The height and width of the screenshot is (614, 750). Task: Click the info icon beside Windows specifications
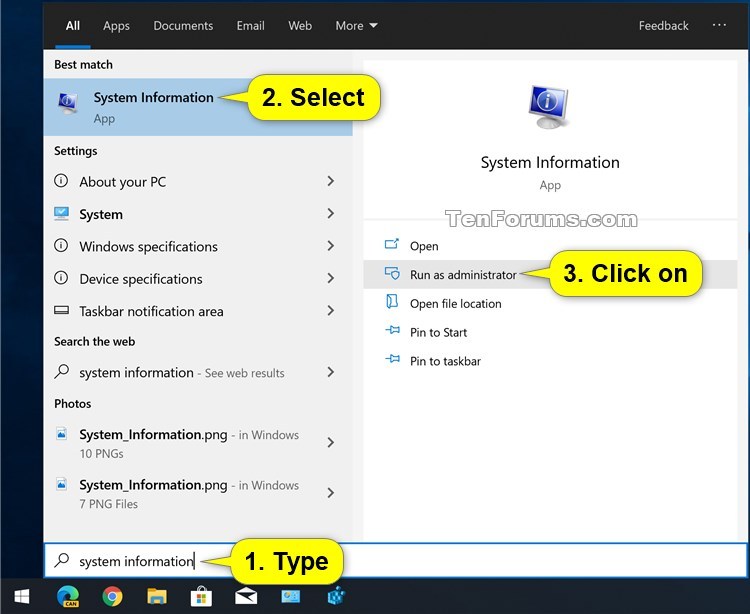(x=61, y=245)
